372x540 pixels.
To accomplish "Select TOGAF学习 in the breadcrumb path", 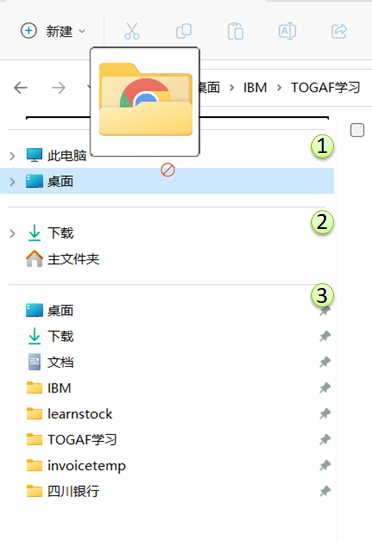I will click(x=326, y=87).
